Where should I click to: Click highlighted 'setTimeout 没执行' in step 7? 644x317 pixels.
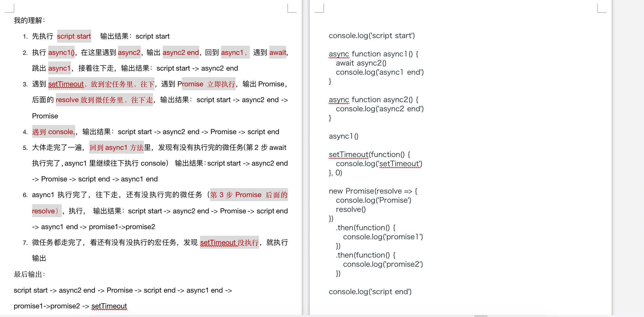pos(229,243)
